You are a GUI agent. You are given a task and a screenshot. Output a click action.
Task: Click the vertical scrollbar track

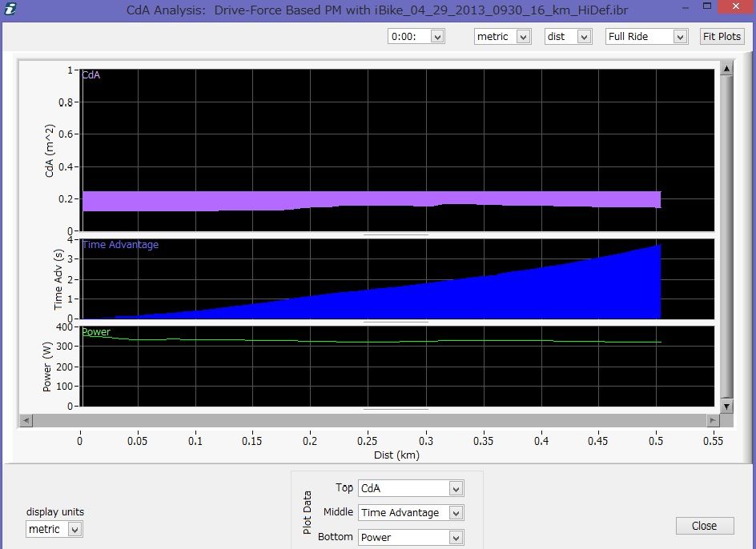point(726,237)
